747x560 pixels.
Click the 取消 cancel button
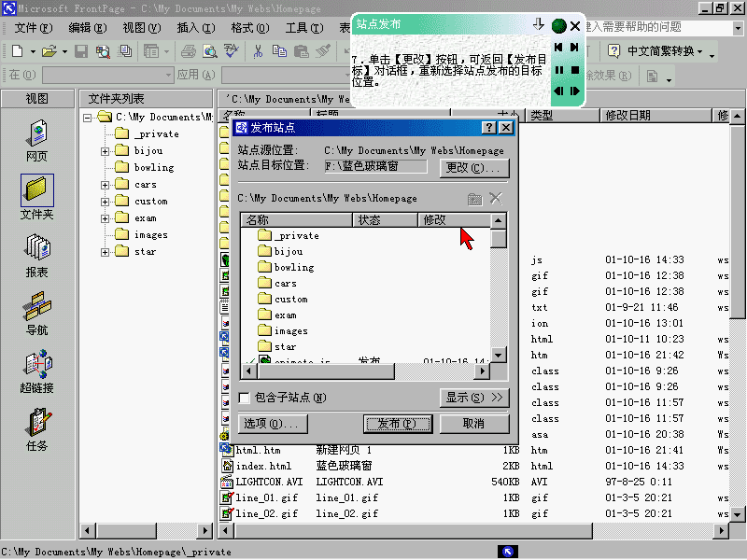coord(474,424)
